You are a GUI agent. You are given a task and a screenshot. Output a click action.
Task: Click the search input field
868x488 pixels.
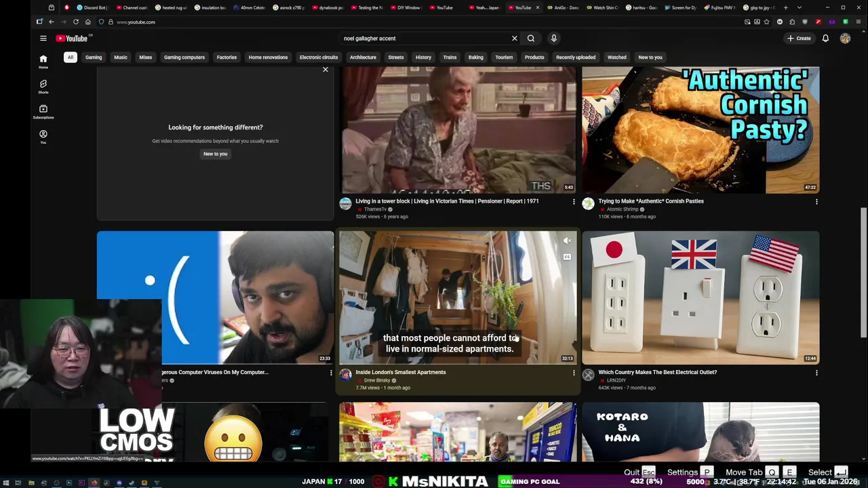[425, 38]
